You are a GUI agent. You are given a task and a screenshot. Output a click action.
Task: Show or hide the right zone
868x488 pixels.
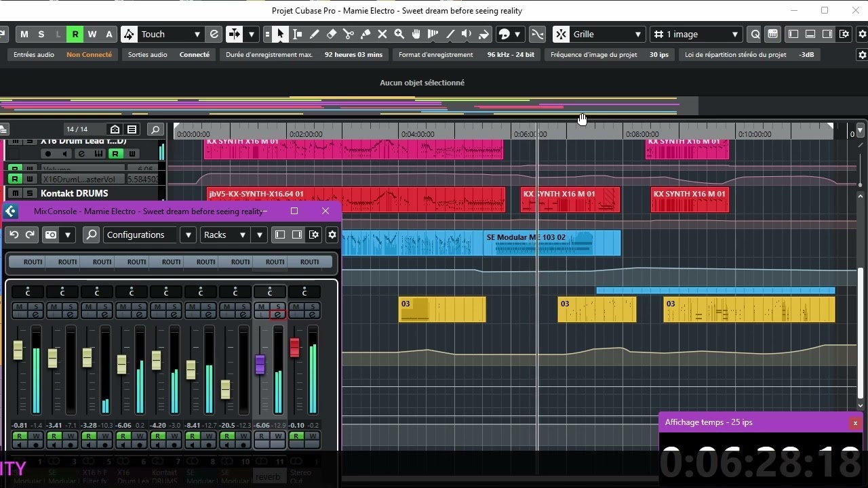pyautogui.click(x=827, y=34)
